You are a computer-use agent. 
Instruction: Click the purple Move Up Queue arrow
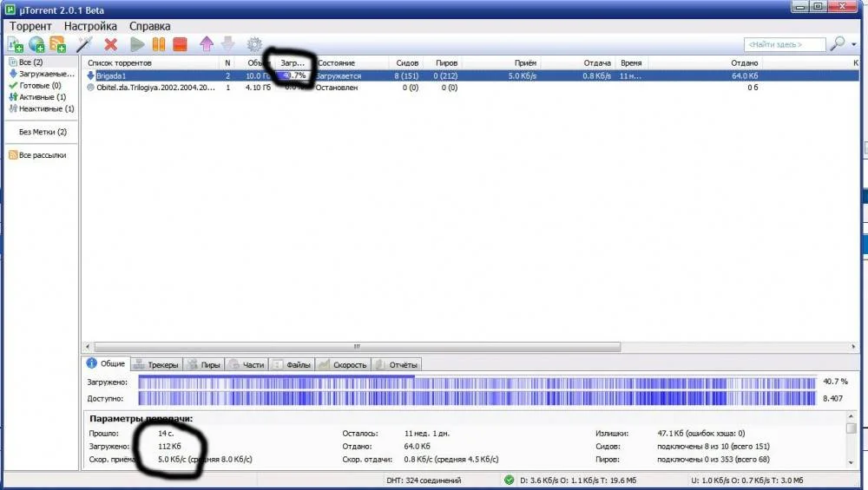tap(207, 44)
